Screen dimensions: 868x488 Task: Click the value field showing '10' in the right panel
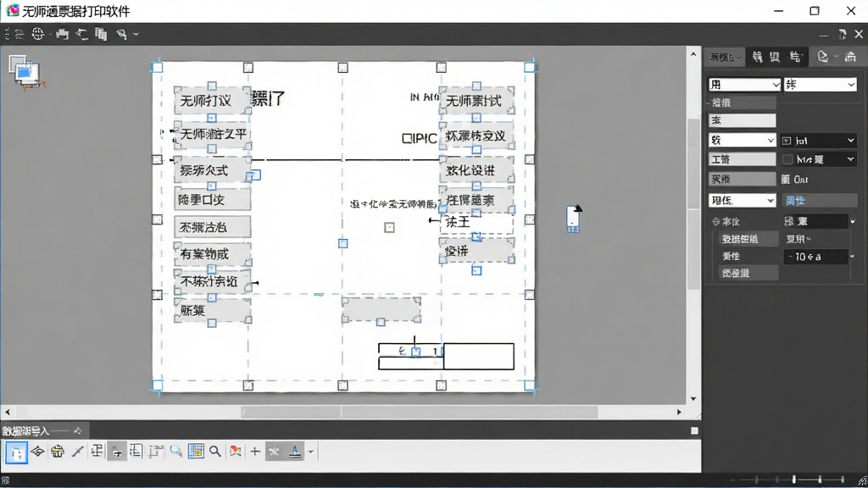pyautogui.click(x=816, y=257)
